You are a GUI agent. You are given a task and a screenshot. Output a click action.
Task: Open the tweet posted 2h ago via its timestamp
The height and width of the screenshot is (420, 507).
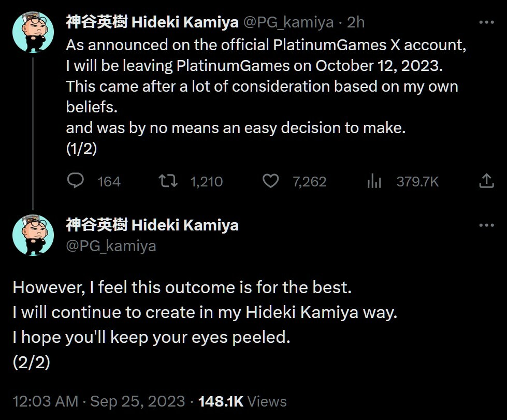pos(355,22)
